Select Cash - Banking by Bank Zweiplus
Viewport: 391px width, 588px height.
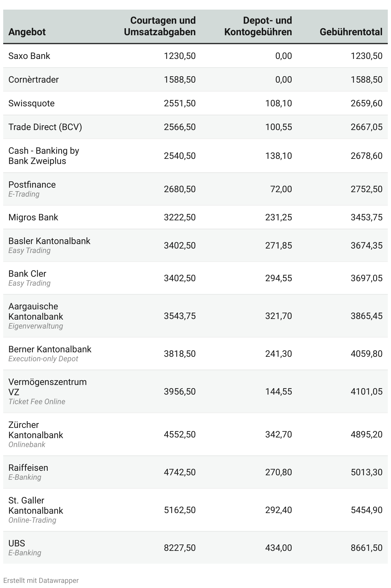pyautogui.click(x=44, y=156)
